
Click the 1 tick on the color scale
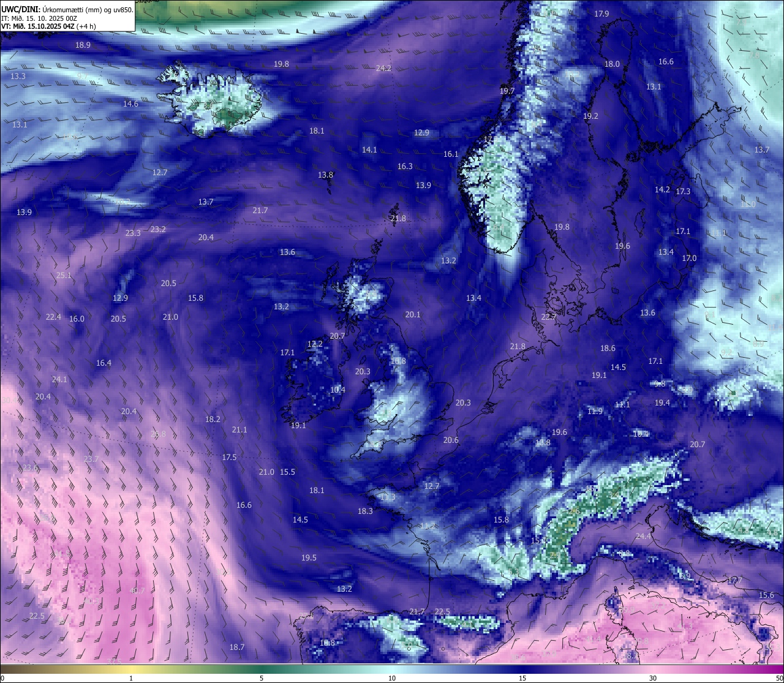(x=131, y=678)
